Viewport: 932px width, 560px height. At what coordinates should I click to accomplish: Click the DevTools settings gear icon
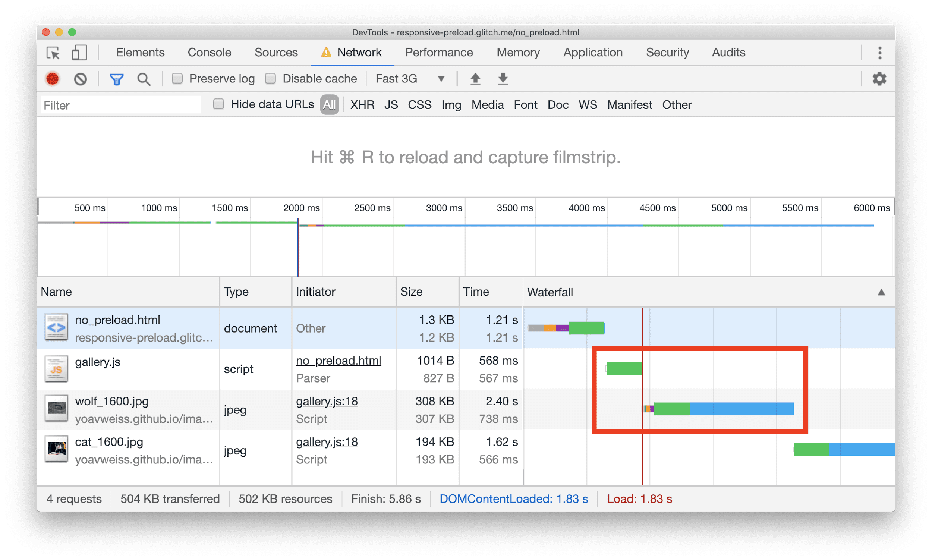point(880,79)
